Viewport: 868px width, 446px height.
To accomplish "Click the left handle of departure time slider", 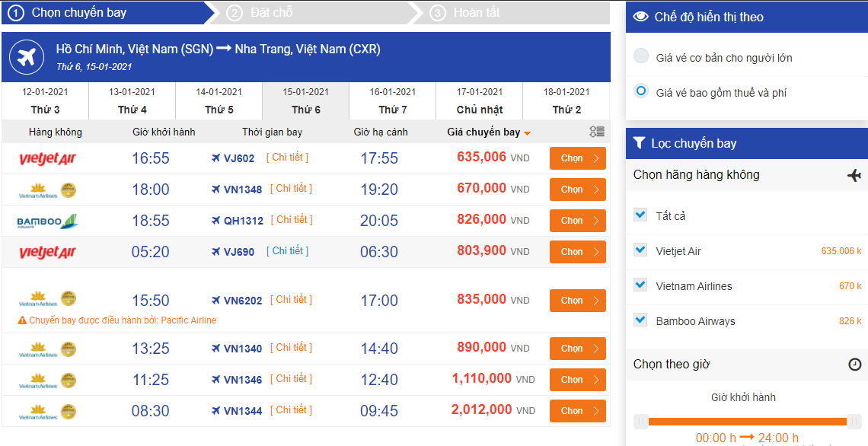I will 641,422.
